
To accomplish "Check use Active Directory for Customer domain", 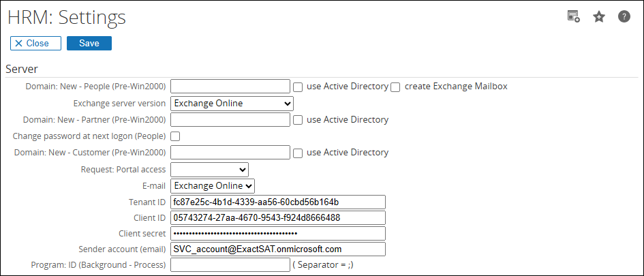I will [298, 153].
